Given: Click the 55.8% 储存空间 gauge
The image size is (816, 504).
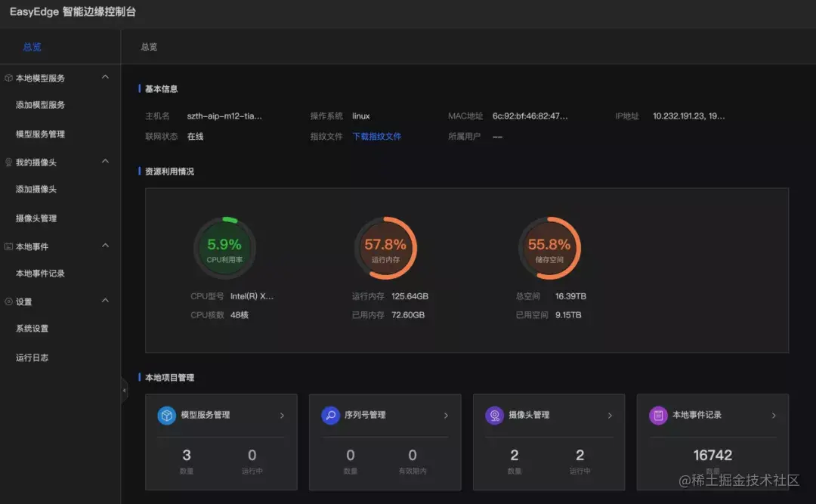Looking at the screenshot, I should tap(549, 249).
